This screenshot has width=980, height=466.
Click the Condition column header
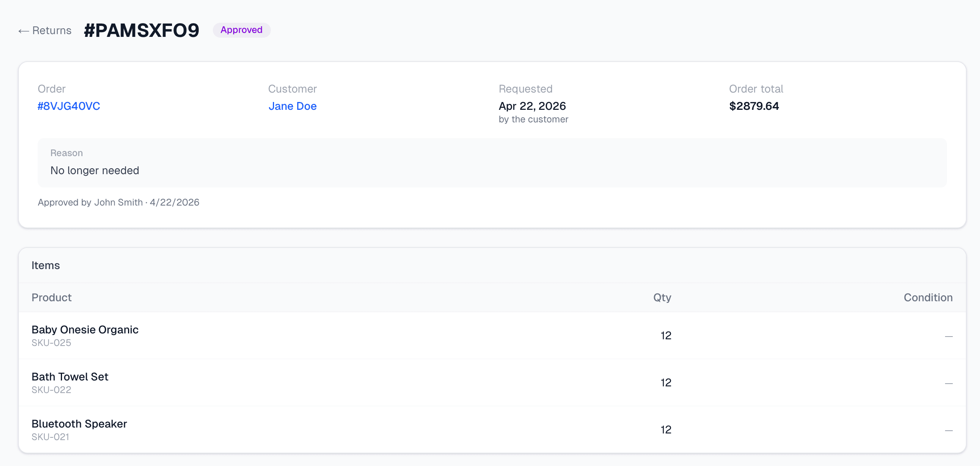click(x=928, y=298)
